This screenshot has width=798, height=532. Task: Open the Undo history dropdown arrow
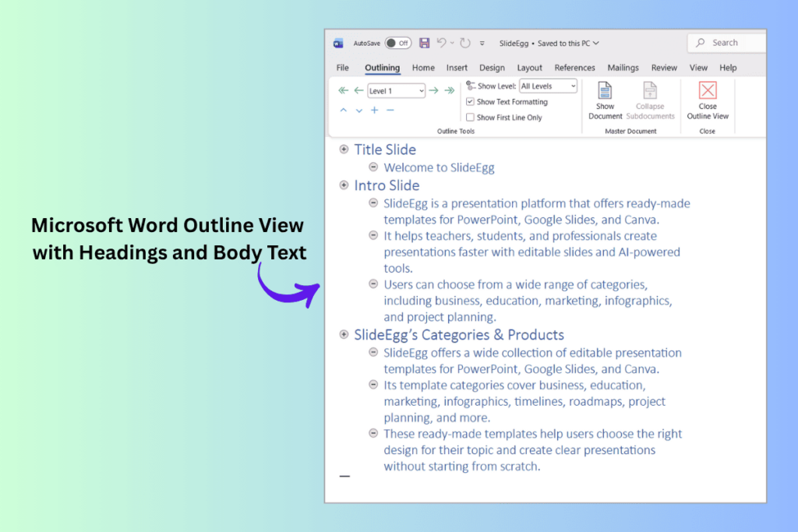[452, 44]
